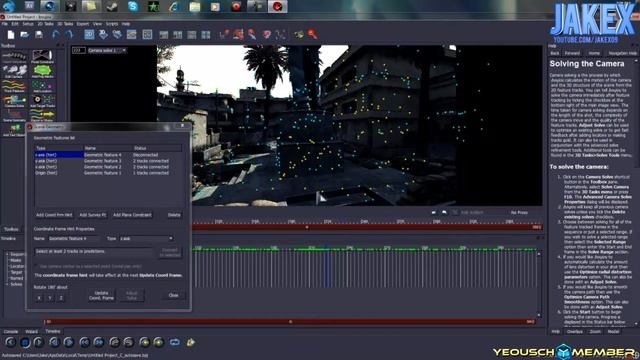The height and width of the screenshot is (360, 640).
Task: Click the Add Coord Frm Hint button
Action: [54, 215]
